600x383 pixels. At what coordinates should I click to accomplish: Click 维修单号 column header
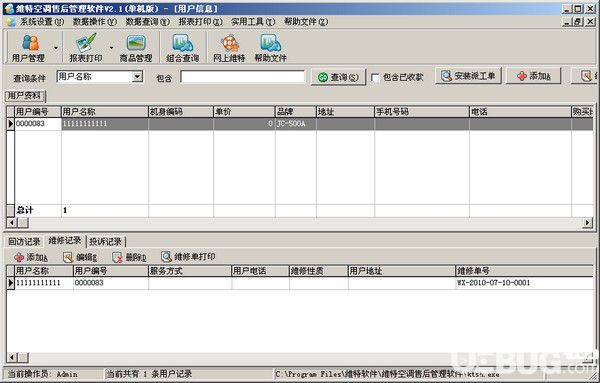pos(524,271)
